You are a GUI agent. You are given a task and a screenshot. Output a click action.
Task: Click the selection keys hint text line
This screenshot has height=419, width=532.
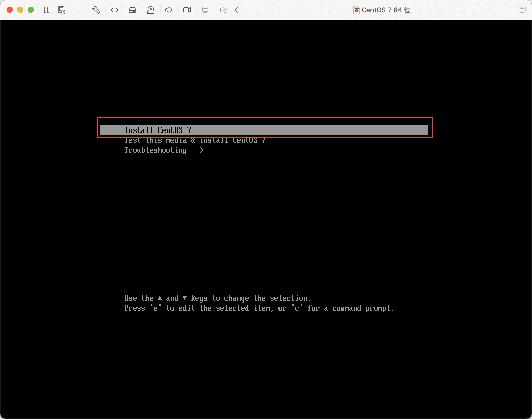[217, 298]
